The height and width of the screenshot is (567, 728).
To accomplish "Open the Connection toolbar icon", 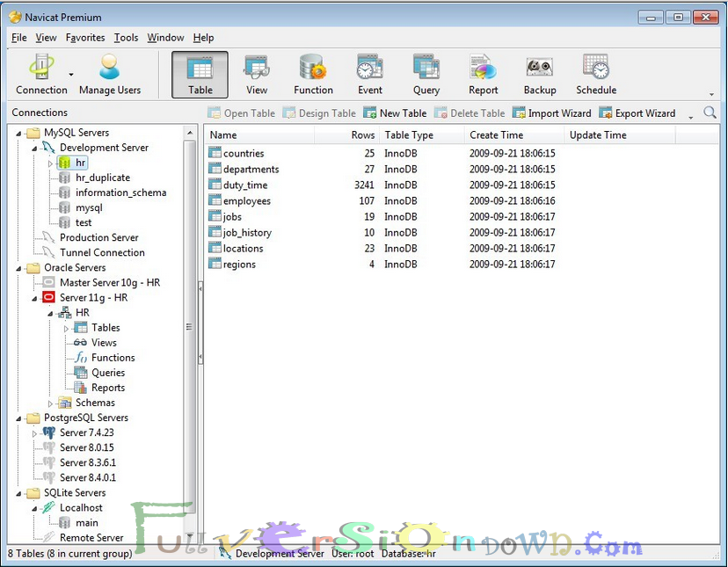I will (x=41, y=75).
